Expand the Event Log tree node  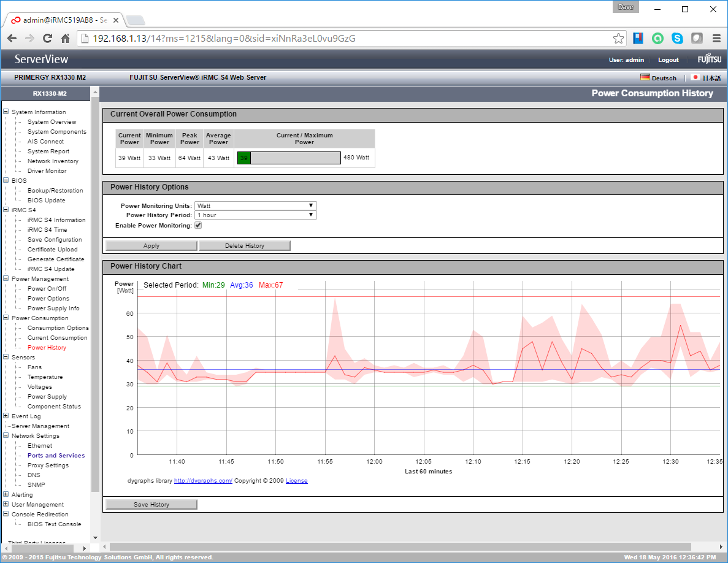[x=6, y=416]
